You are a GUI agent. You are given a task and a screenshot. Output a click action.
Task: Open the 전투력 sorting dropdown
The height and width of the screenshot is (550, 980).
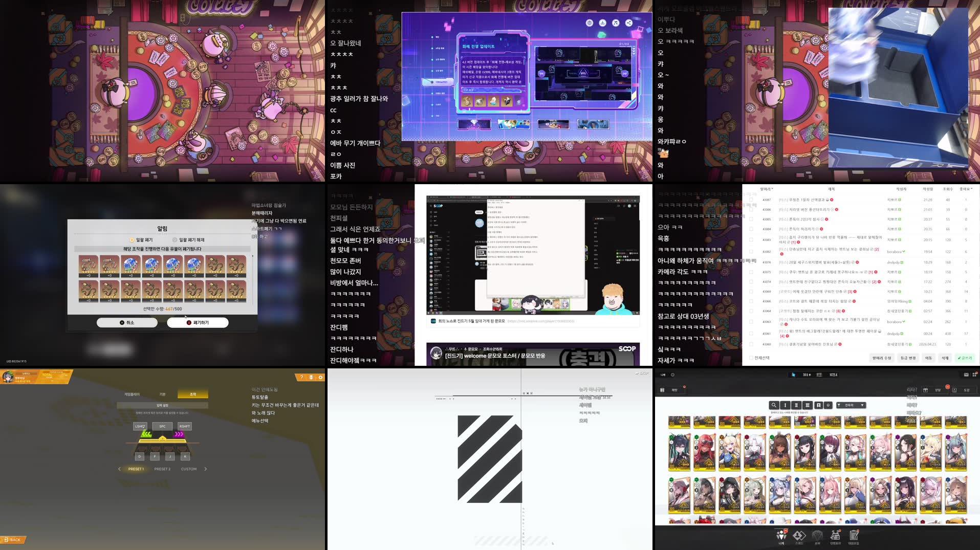click(x=851, y=405)
